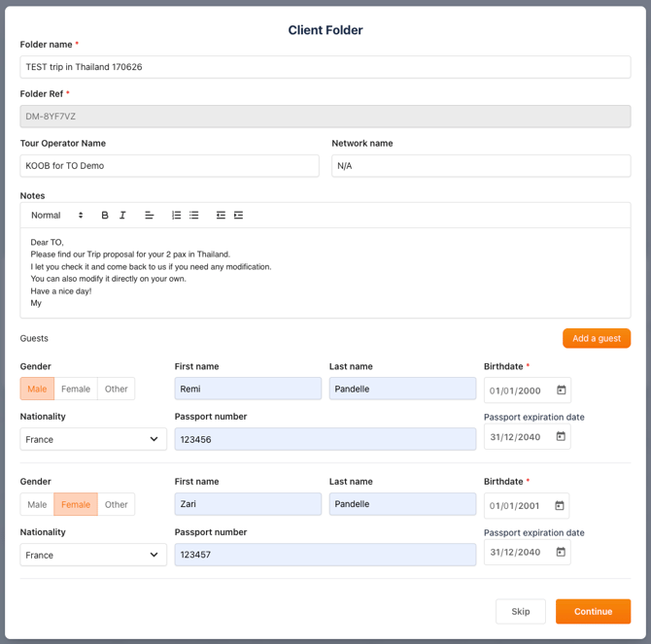Edit last name field of guest Zari
The width and height of the screenshot is (651, 644).
pos(402,504)
